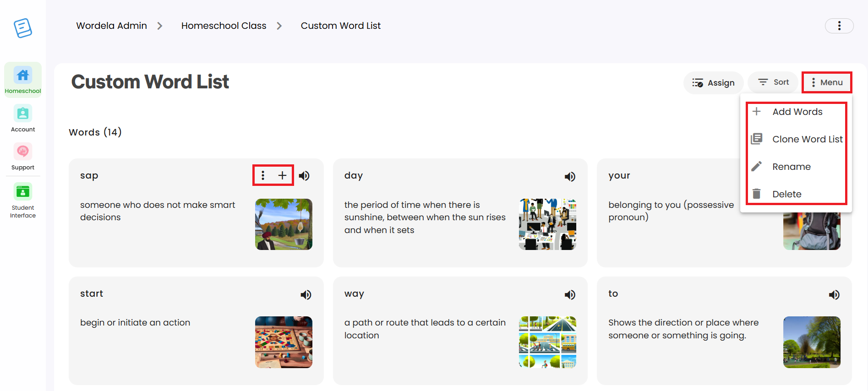This screenshot has width=868, height=391.
Task: Go to Account in sidebar
Action: point(23,119)
